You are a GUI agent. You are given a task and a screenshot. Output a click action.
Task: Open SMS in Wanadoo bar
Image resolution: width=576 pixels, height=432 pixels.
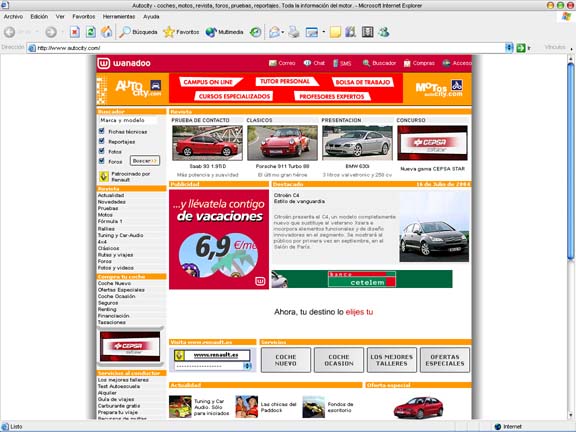click(342, 63)
